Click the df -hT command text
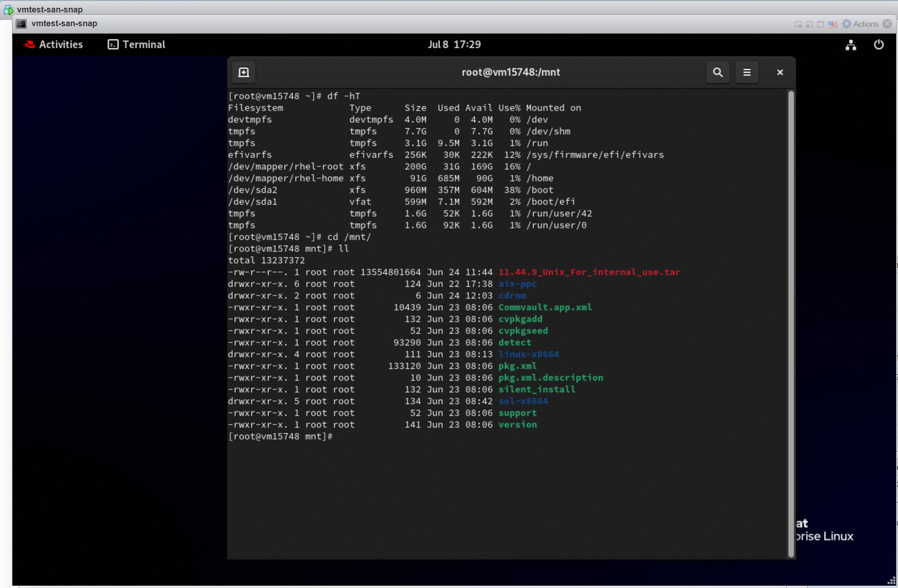Viewport: 898px width, 588px height. (343, 96)
